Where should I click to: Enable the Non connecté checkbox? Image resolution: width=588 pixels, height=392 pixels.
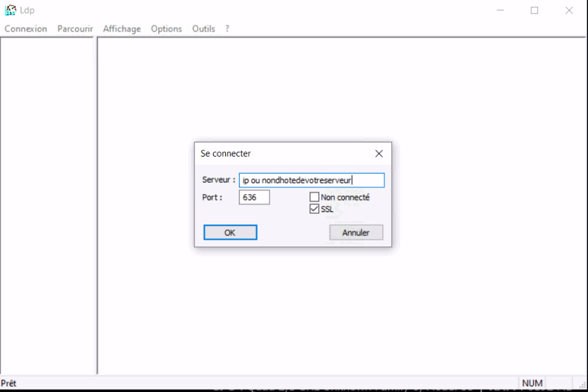click(315, 197)
